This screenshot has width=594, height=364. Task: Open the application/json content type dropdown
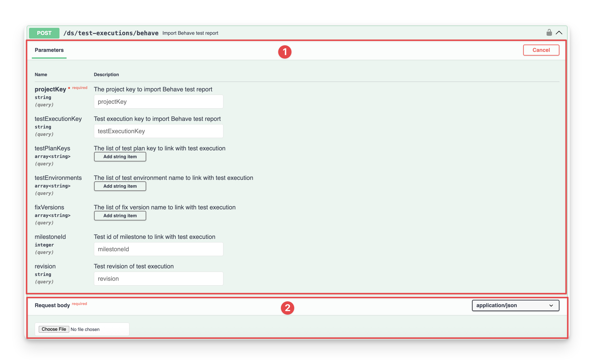[x=515, y=305]
